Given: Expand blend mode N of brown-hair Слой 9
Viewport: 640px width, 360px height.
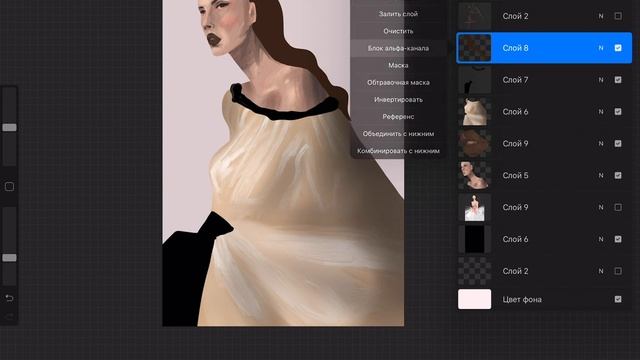Looking at the screenshot, I should click(601, 144).
